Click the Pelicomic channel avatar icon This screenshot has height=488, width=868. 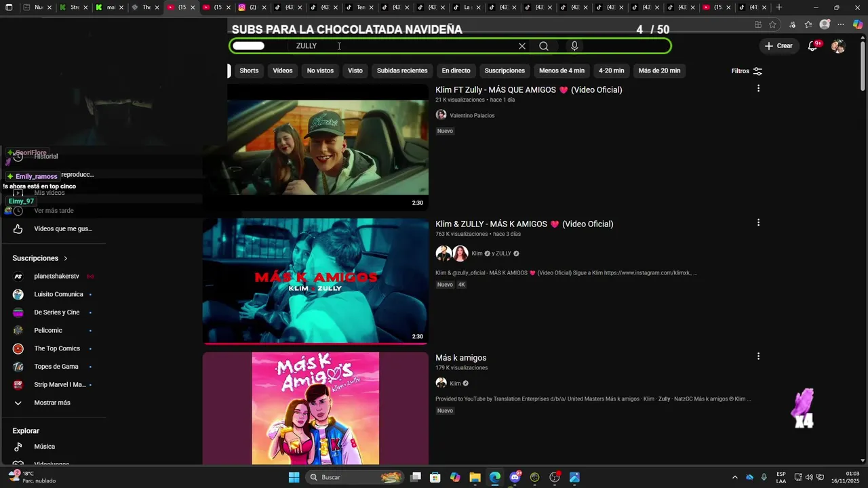tap(18, 331)
